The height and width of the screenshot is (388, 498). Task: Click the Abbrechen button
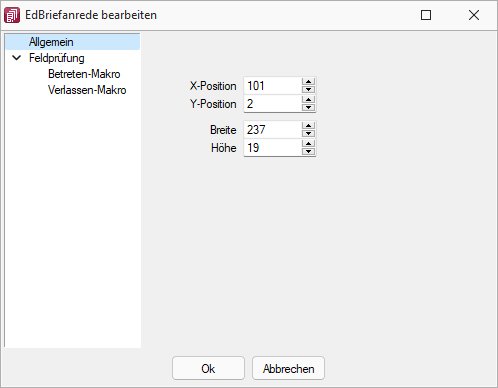tap(288, 368)
